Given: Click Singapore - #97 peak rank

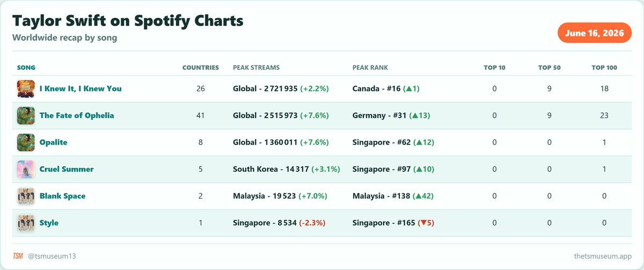Looking at the screenshot, I should (393, 169).
